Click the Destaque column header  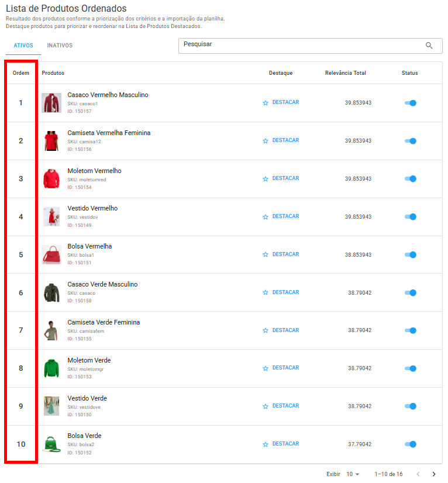pyautogui.click(x=281, y=73)
